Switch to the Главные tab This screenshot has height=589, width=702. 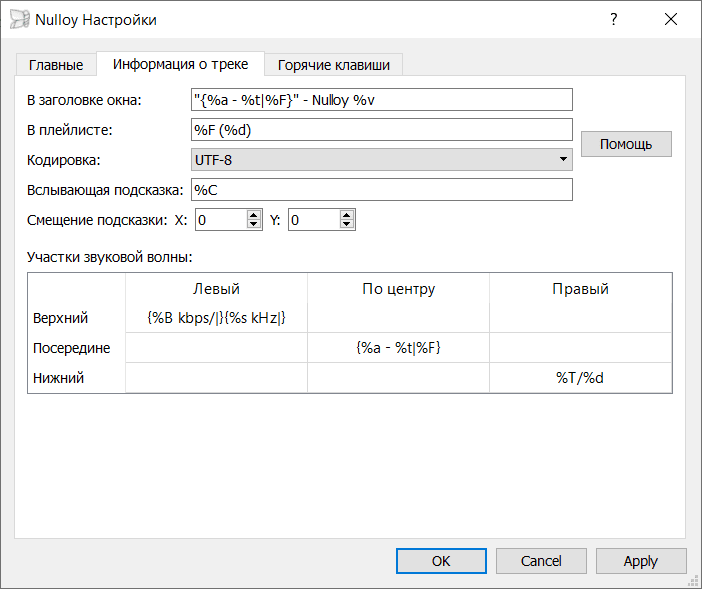[x=56, y=65]
